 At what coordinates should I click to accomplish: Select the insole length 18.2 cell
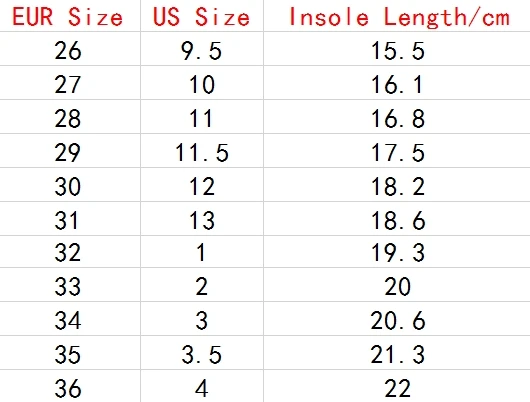coord(397,185)
